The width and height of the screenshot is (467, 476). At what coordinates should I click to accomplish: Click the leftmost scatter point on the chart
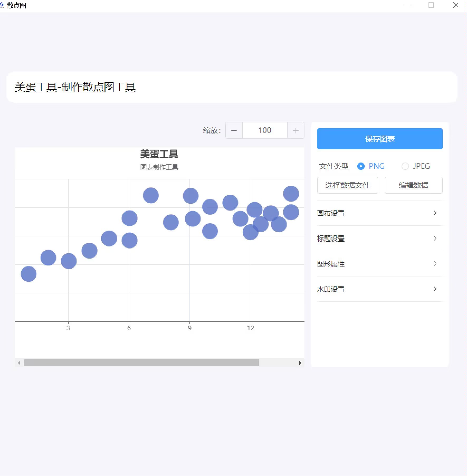tap(28, 274)
